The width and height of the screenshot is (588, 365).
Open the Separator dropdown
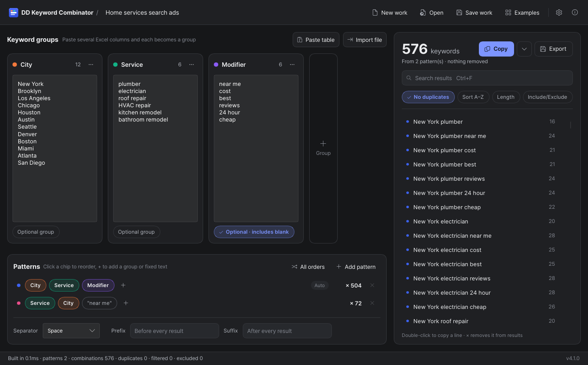tap(71, 331)
